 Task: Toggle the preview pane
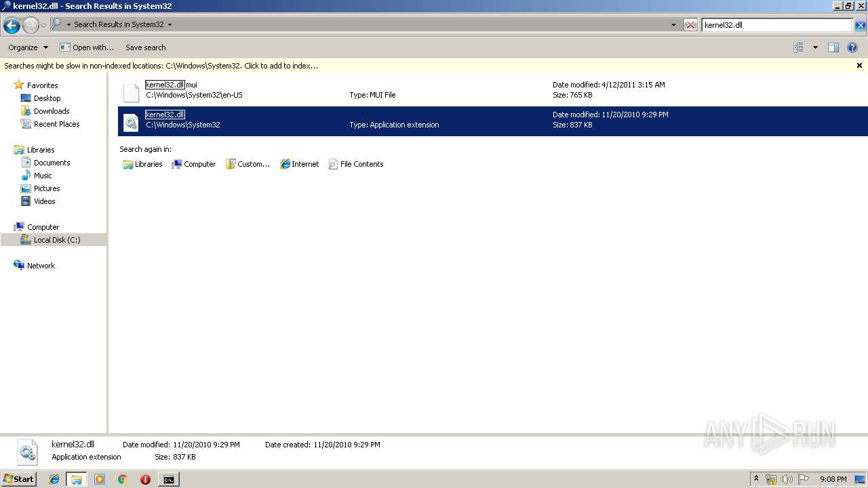(833, 47)
